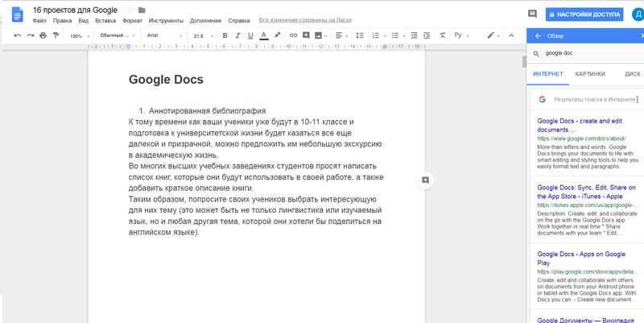This screenshot has height=323, width=644.
Task: Click the Google Docs heading in the document
Action: coord(166,79)
